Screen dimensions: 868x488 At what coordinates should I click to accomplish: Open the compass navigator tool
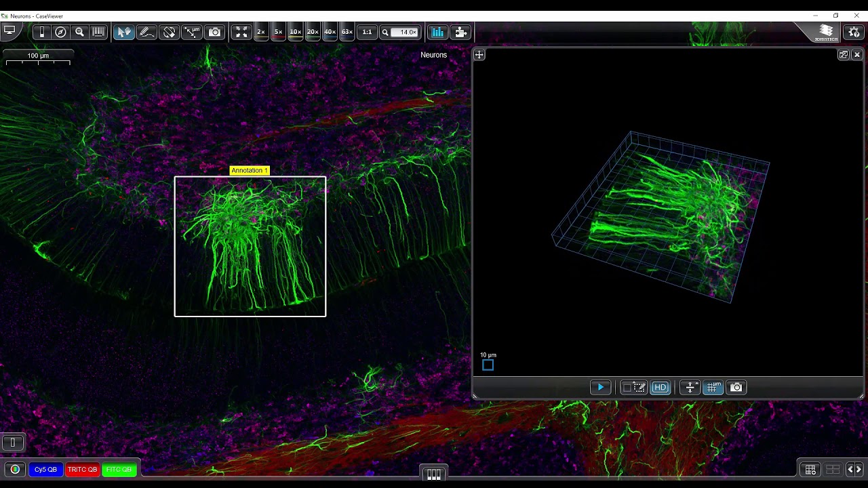(x=60, y=32)
